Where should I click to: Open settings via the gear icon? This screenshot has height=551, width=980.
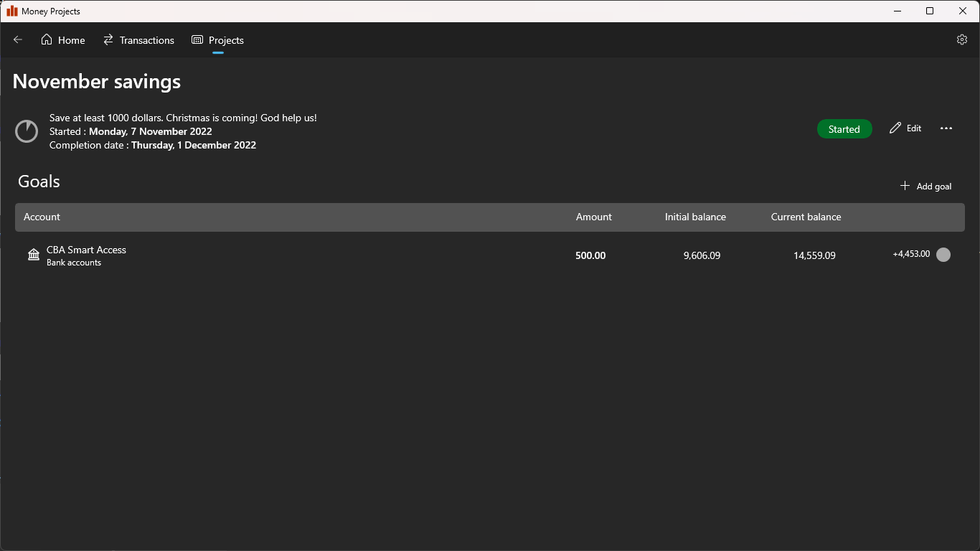(x=962, y=40)
